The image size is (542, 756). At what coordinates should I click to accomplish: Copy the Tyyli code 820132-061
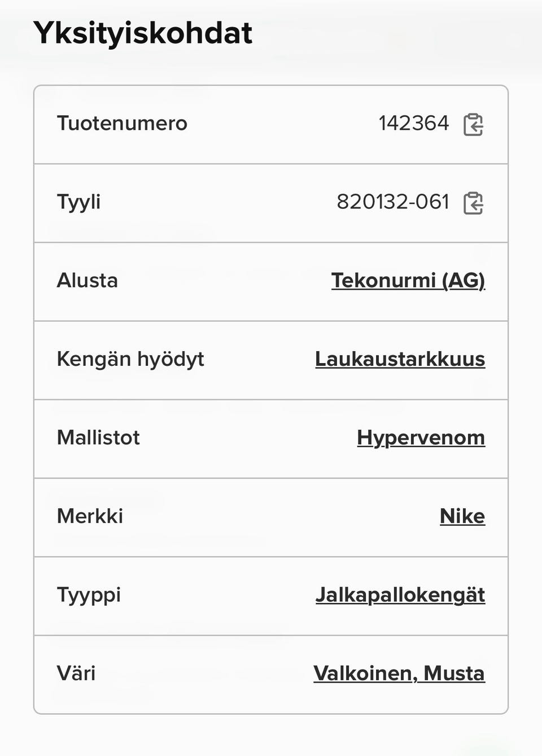coord(473,203)
